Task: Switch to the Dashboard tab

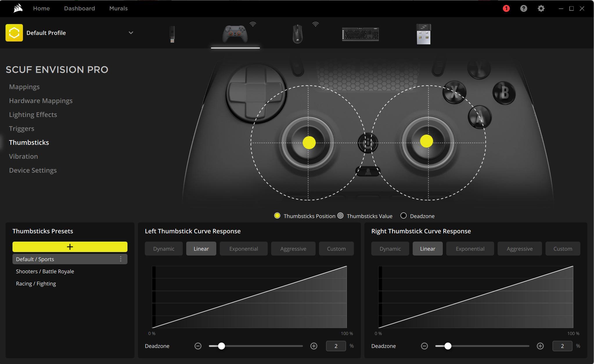Action: 79,8
